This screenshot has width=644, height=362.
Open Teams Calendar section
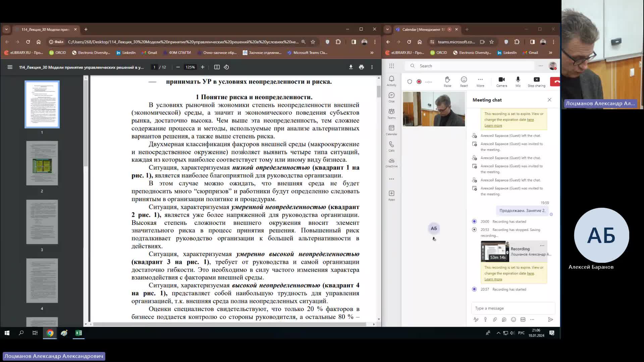point(391,130)
